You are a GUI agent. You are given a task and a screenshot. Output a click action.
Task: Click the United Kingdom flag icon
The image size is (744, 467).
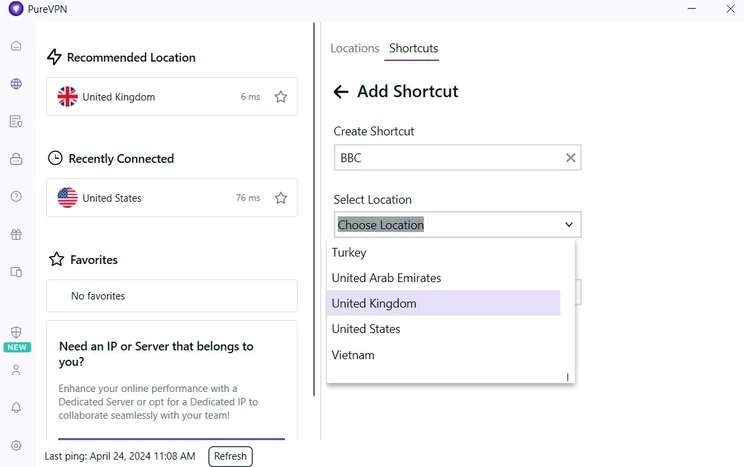tap(67, 97)
